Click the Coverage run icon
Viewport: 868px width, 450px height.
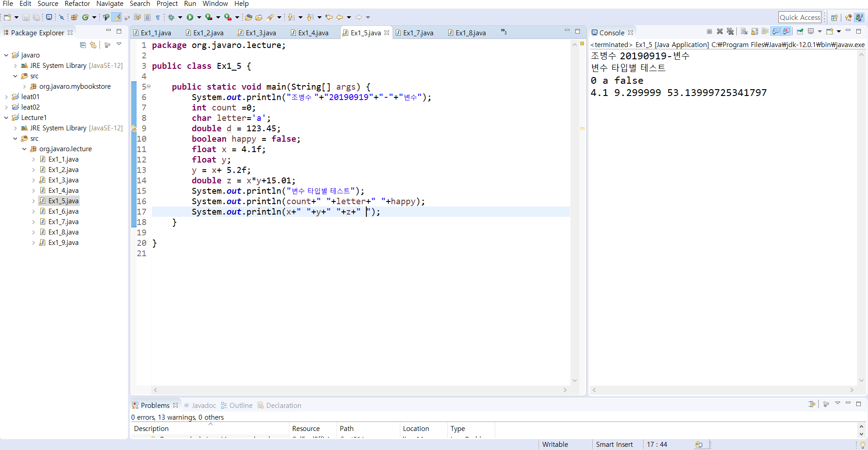tap(209, 17)
